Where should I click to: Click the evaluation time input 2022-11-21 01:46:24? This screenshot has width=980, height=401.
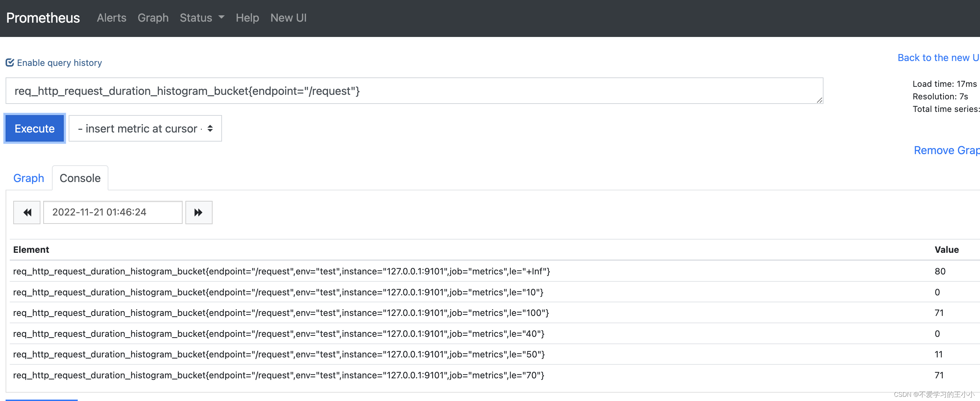[x=113, y=212]
